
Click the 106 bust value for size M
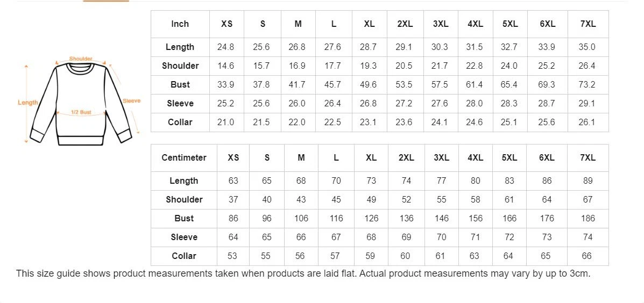(x=301, y=218)
